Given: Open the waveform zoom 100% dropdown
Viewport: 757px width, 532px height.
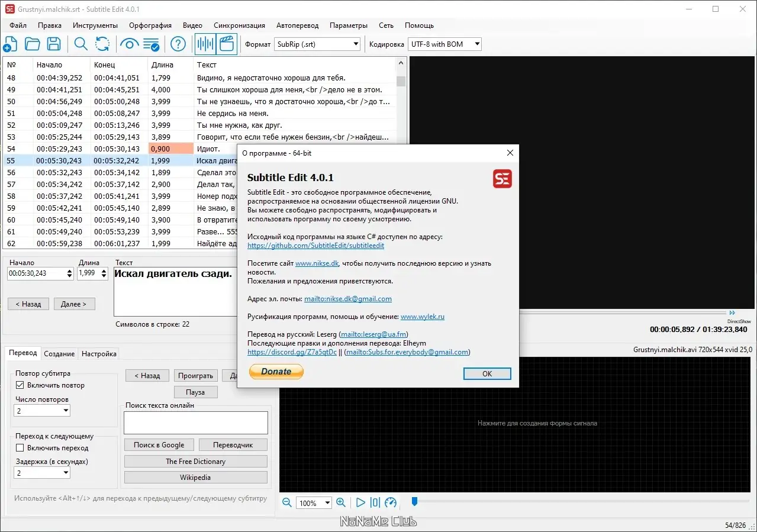Looking at the screenshot, I should (314, 503).
